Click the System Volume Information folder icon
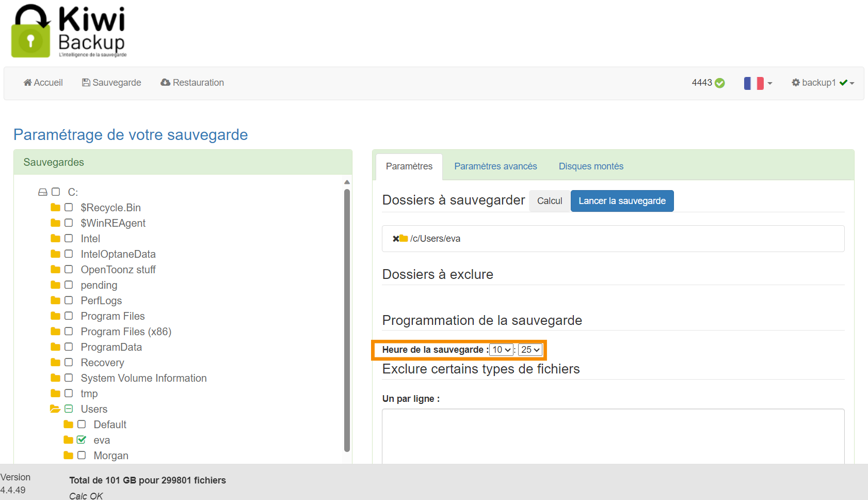Screen dimensions: 868x500 pos(56,378)
